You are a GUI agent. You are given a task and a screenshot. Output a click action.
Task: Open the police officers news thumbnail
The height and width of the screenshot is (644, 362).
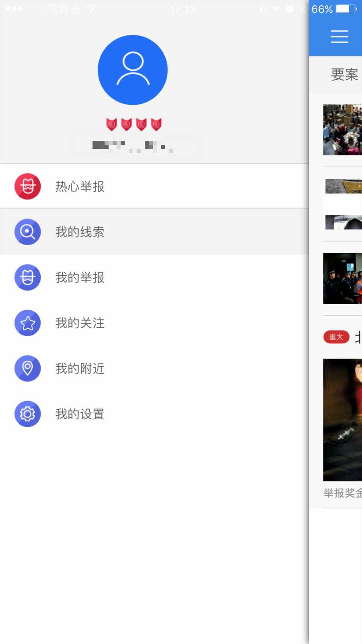pos(343,279)
